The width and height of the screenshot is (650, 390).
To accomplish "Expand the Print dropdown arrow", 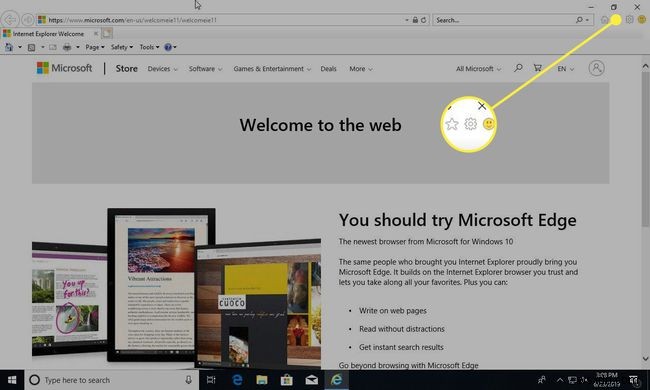I will coord(78,47).
